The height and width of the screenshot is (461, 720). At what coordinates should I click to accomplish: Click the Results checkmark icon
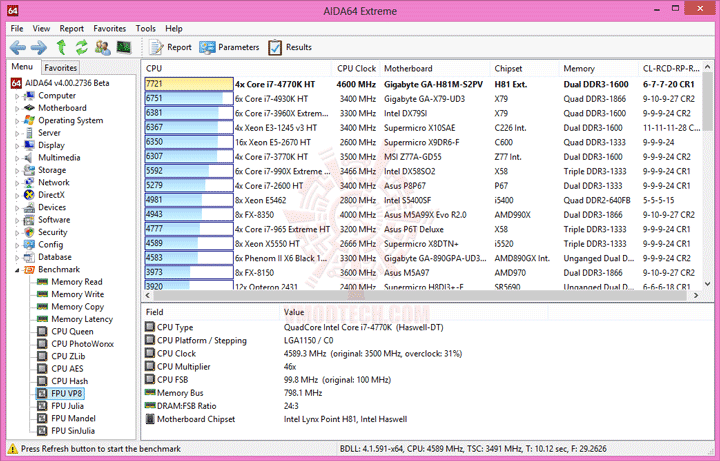(275, 47)
